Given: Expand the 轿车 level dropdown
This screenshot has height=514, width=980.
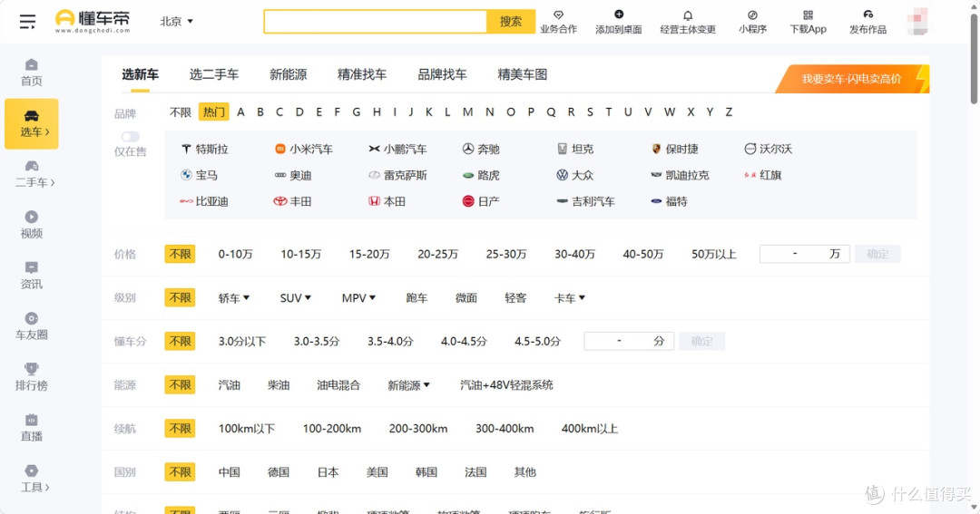Looking at the screenshot, I should click(x=234, y=298).
